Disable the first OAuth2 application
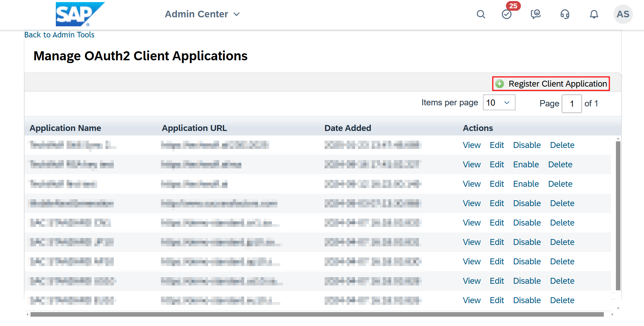Viewport: 644px width, 326px height. point(527,145)
